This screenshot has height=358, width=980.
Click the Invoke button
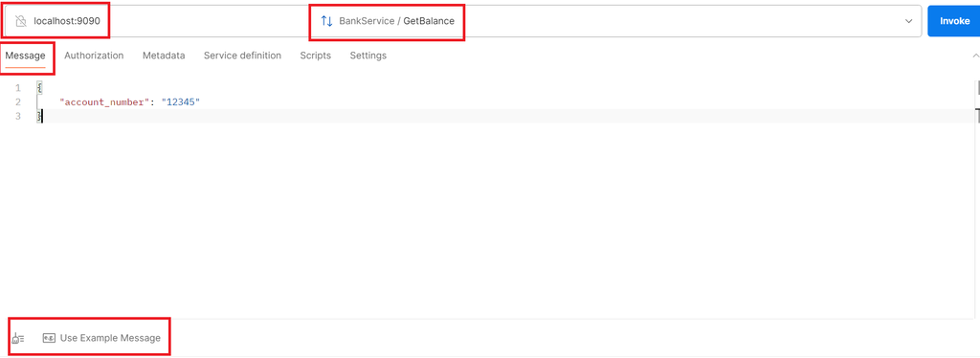(x=954, y=21)
